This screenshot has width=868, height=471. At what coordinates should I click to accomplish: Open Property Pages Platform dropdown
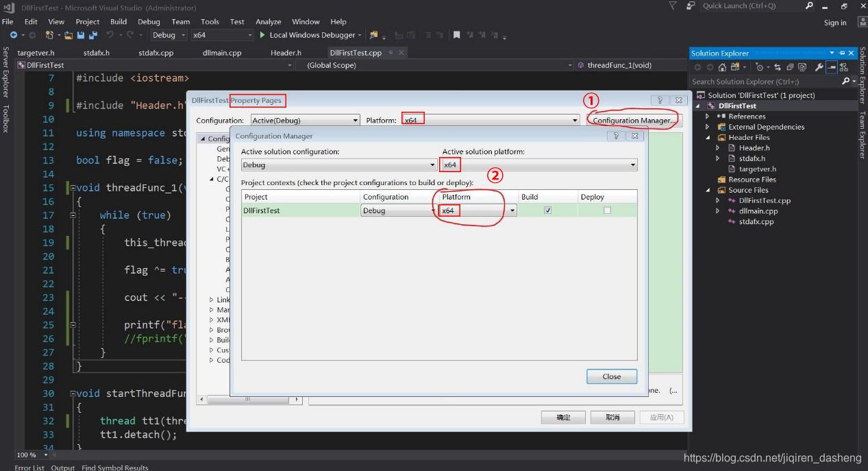[x=491, y=121]
